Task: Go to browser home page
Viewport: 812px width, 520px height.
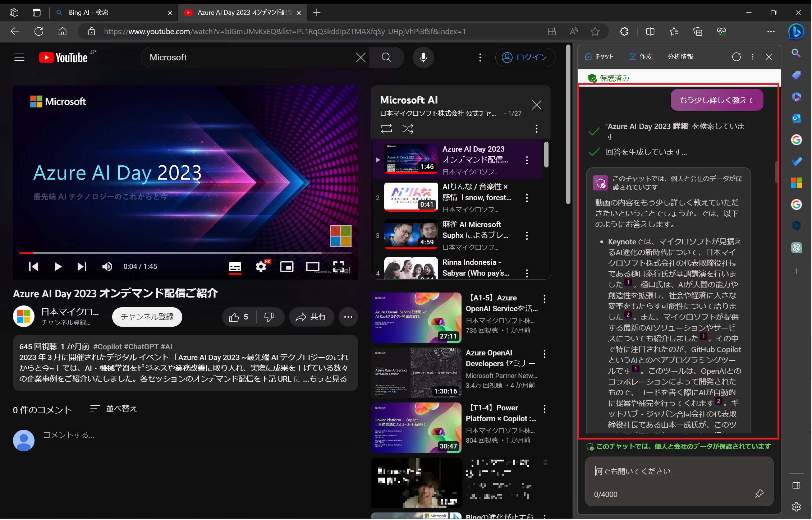Action: point(63,32)
